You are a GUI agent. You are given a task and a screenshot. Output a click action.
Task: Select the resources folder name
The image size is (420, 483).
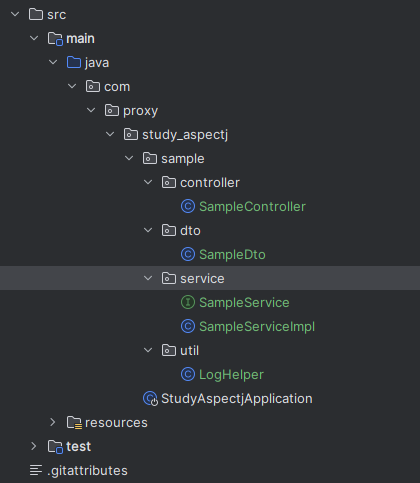click(x=116, y=423)
